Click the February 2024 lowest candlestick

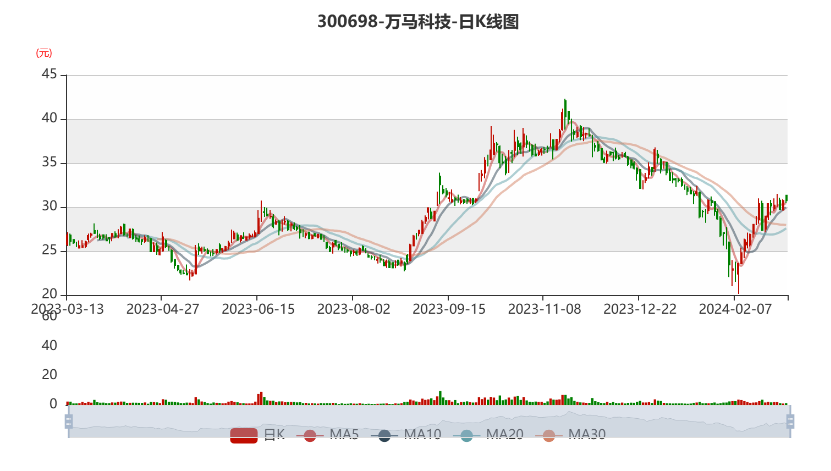[x=738, y=278]
